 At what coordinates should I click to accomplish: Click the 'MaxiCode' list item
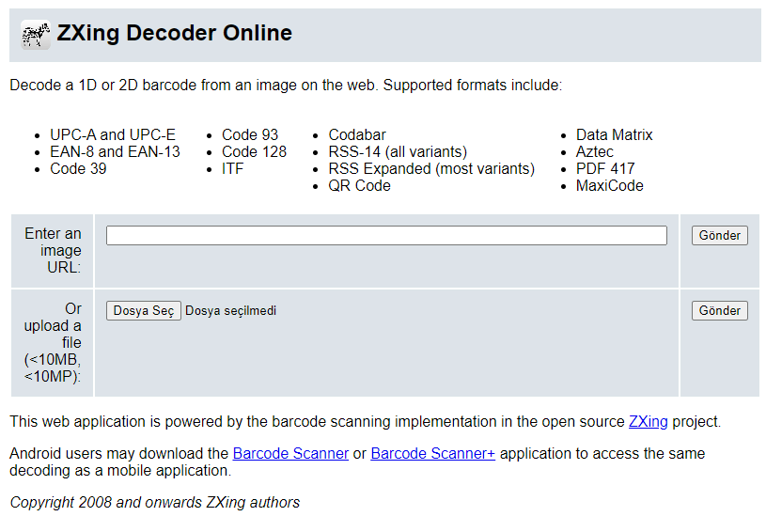610,186
